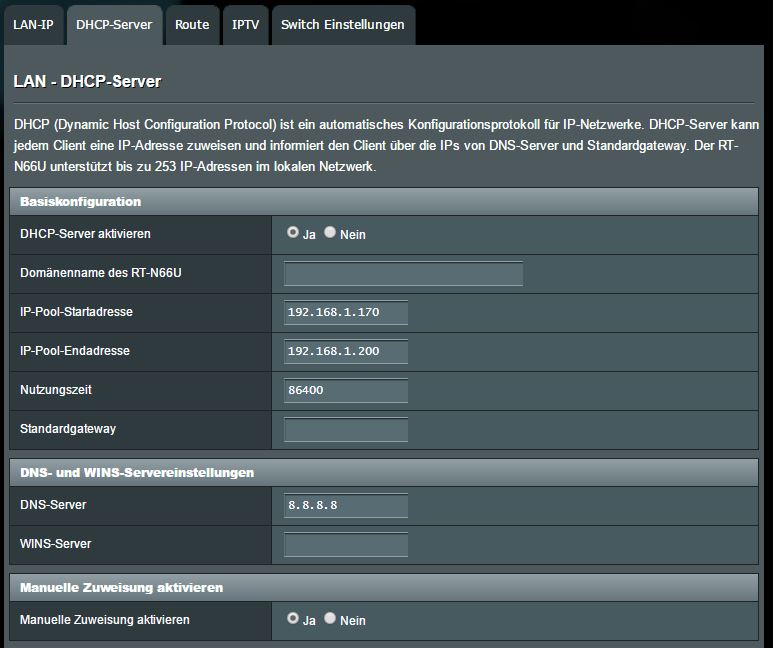Select the Nutzungszeit field showing 86400
This screenshot has width=773, height=648.
(x=346, y=391)
